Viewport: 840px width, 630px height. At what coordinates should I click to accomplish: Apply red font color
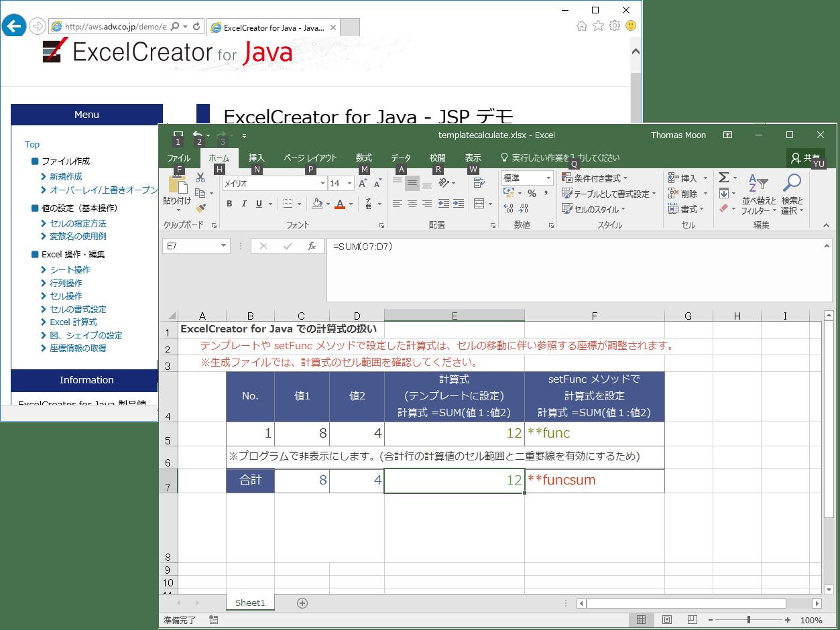pos(341,204)
